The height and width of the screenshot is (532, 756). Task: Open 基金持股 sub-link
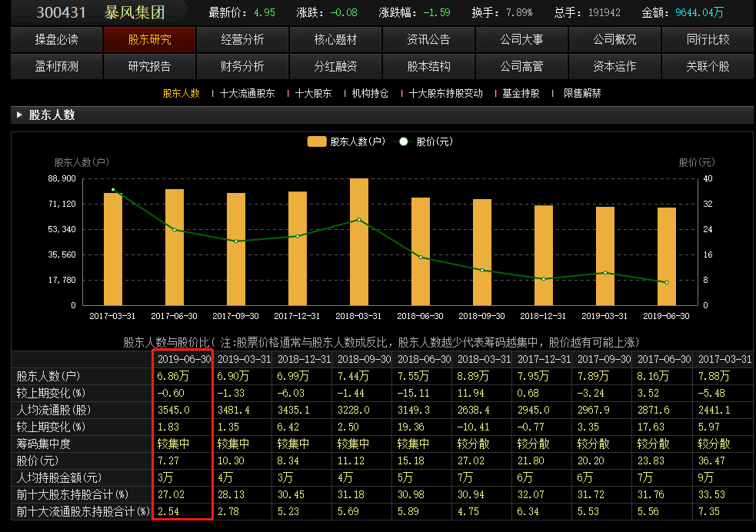click(521, 94)
